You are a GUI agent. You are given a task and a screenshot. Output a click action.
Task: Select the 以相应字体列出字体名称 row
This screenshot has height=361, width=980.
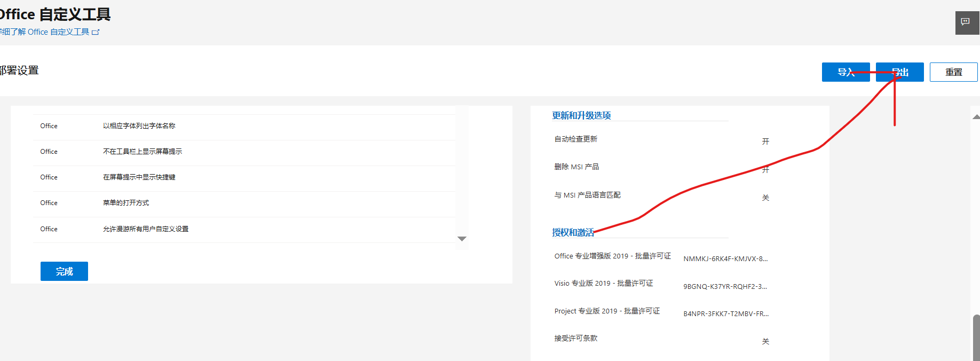coord(244,127)
